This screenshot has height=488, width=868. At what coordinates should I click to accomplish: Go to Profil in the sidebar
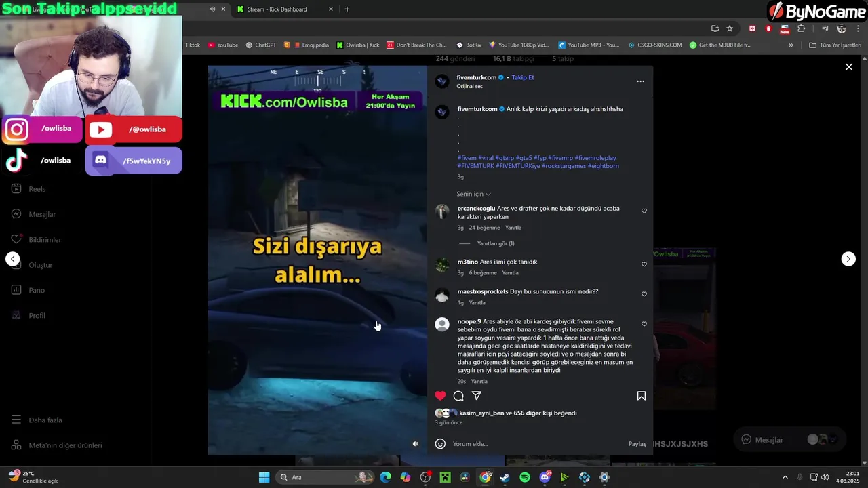[x=28, y=316]
